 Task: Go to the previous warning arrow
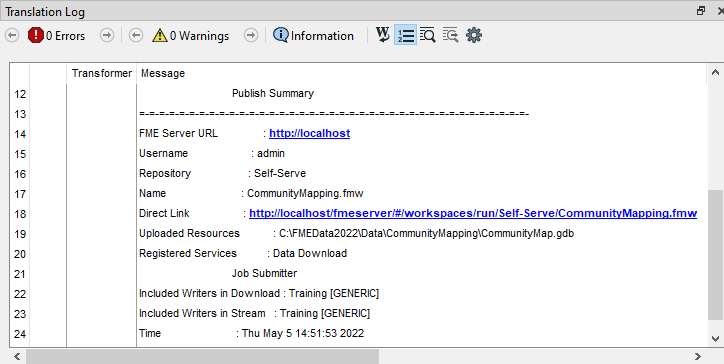coord(136,36)
